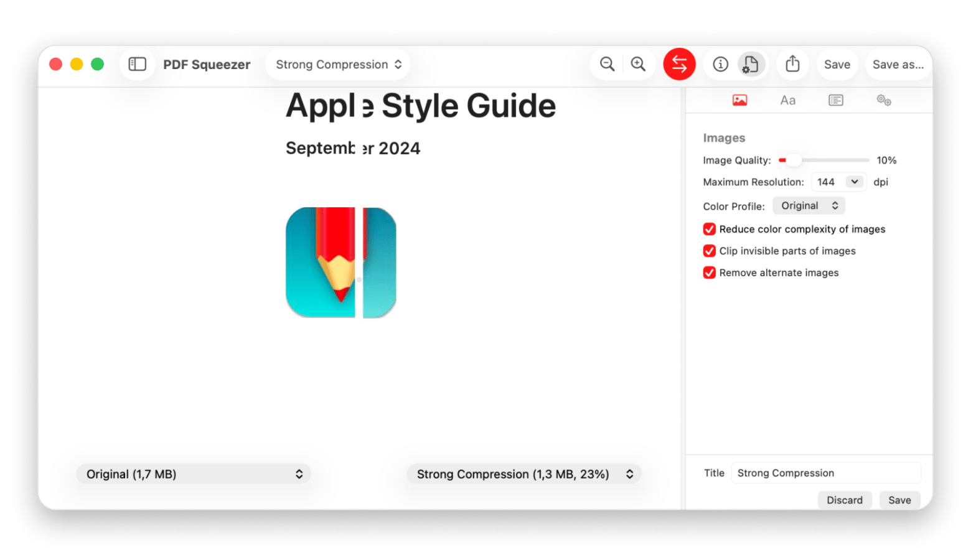
Task: Click the Images section heading
Action: tap(724, 138)
